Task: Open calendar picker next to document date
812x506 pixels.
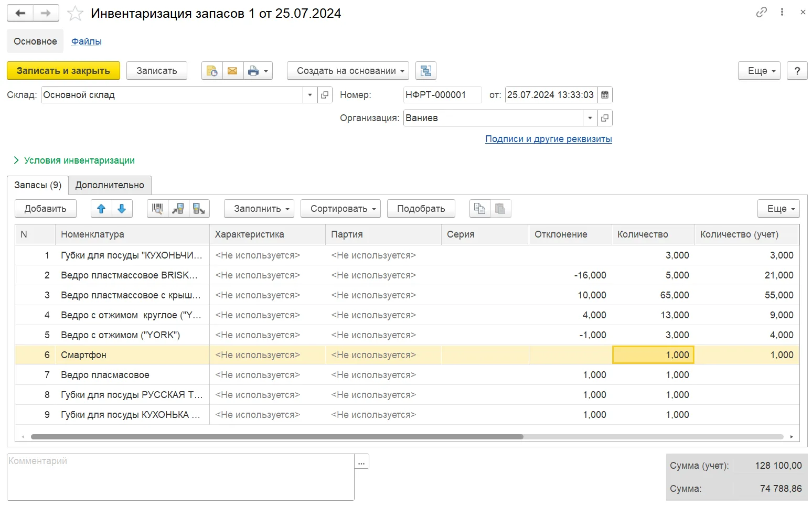Action: point(605,95)
